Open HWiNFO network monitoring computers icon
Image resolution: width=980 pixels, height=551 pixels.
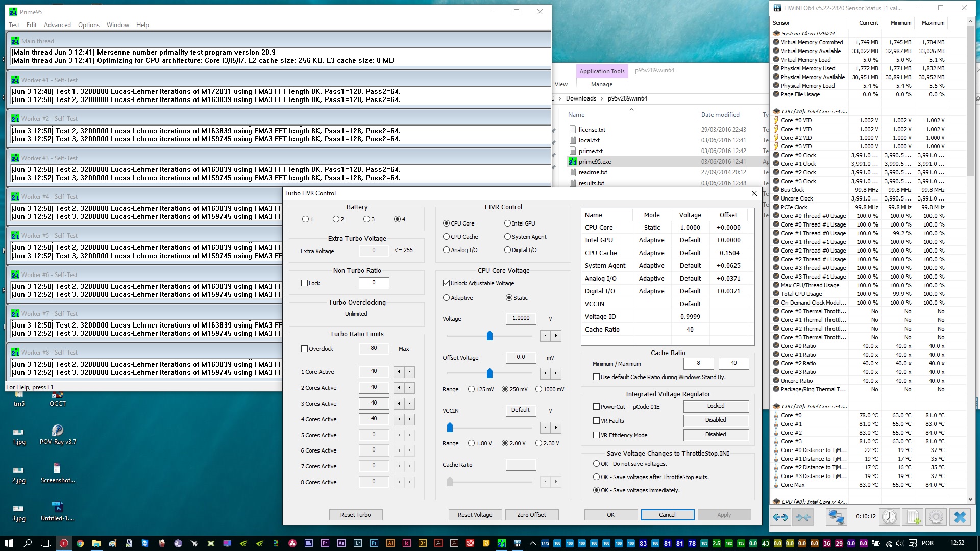click(x=836, y=517)
